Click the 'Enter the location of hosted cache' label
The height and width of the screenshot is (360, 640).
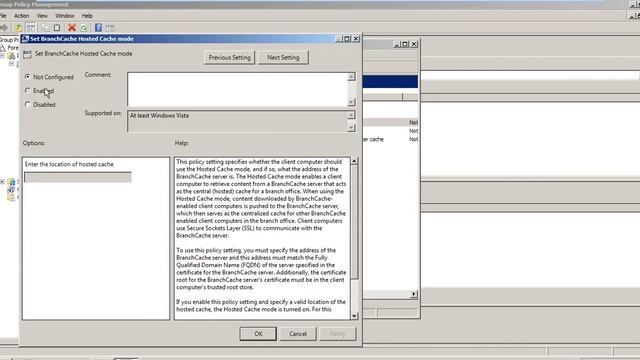coord(69,164)
